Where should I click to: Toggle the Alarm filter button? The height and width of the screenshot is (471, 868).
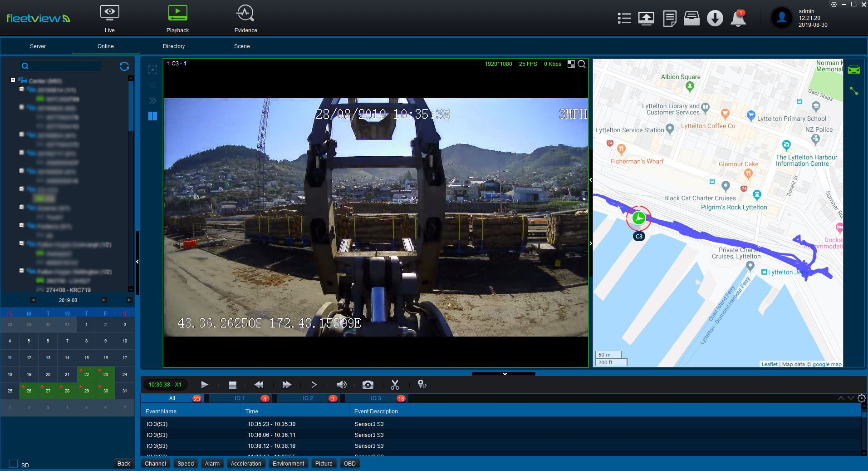point(212,463)
